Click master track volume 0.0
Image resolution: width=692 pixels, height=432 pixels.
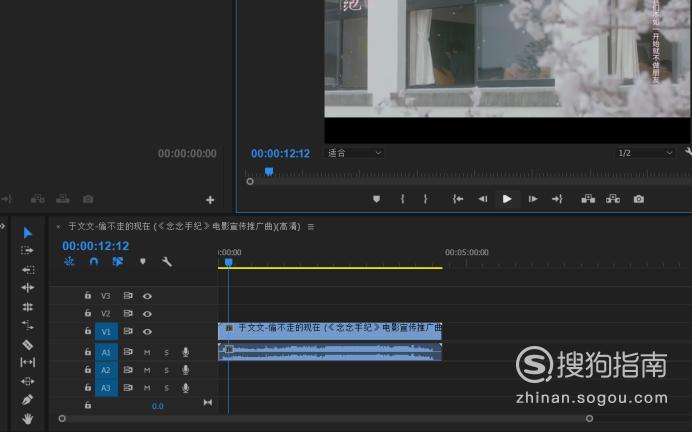pyautogui.click(x=158, y=406)
